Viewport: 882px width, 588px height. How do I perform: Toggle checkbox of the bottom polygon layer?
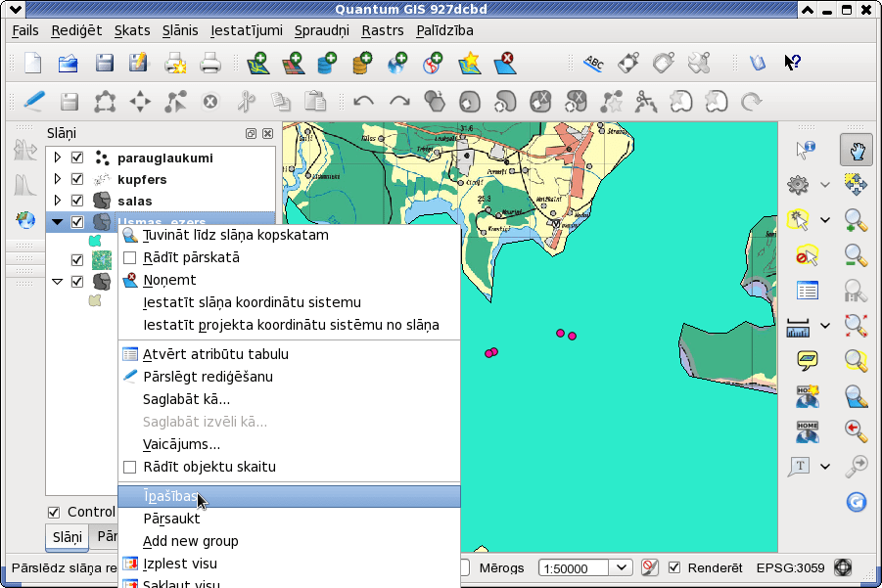[x=77, y=282]
